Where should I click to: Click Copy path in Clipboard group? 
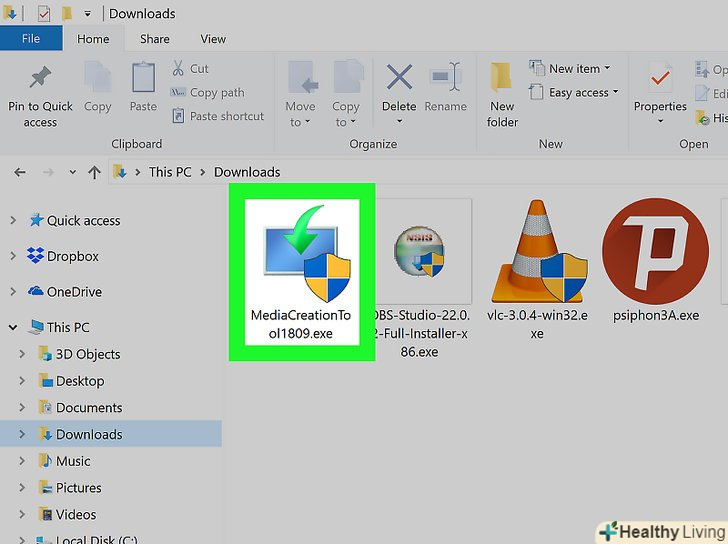tap(208, 92)
